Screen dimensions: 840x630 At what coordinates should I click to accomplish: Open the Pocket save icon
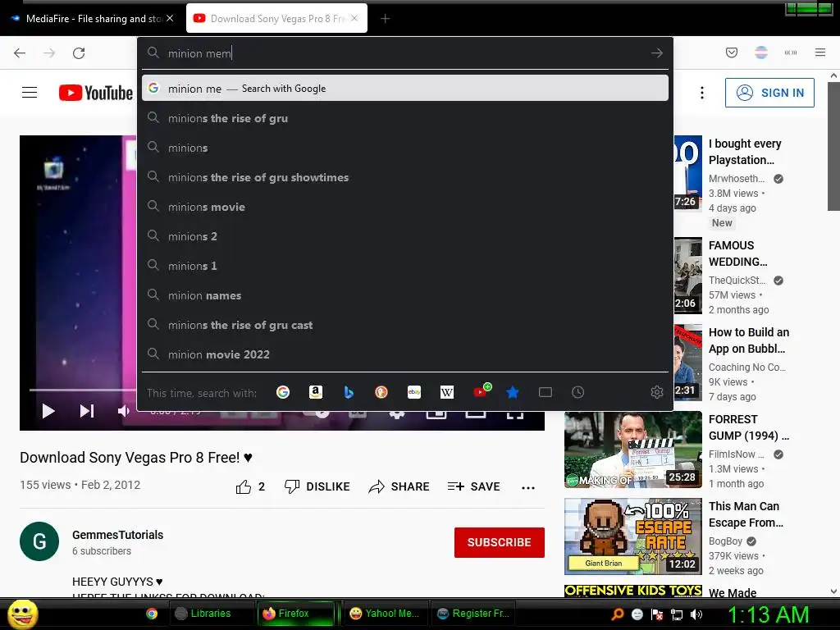pos(731,52)
